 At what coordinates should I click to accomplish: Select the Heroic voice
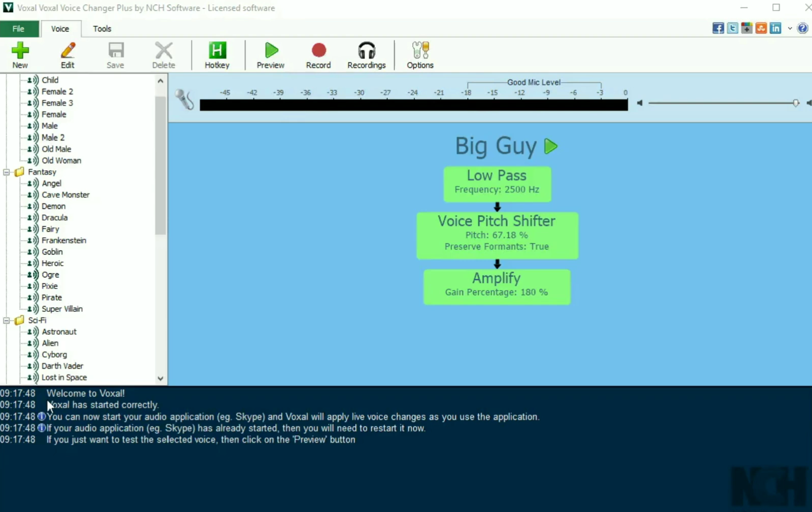(52, 264)
